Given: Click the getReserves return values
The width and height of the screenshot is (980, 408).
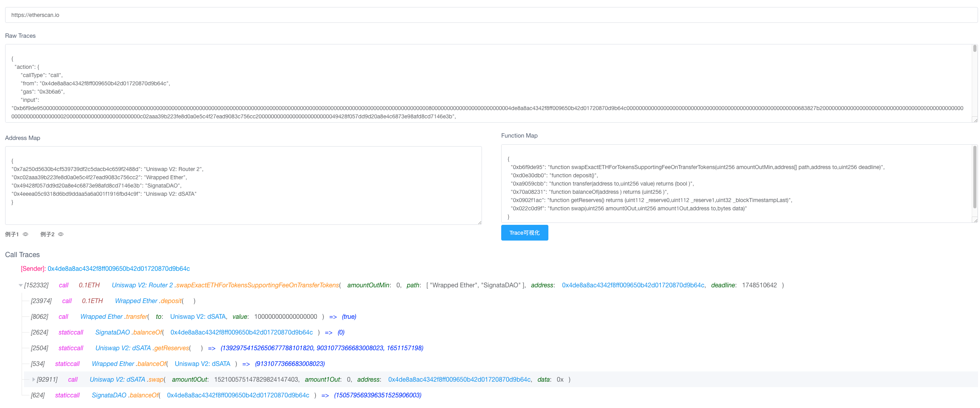Looking at the screenshot, I should pos(322,348).
